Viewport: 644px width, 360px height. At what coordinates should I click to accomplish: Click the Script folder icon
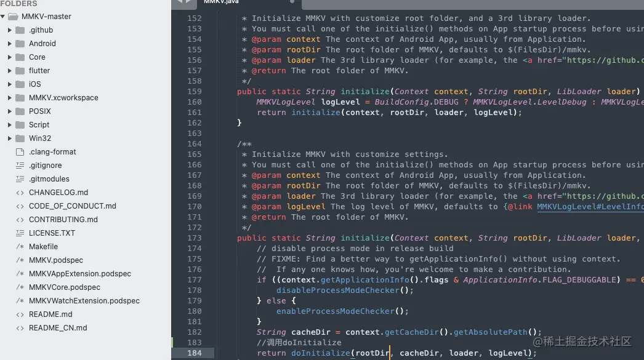pyautogui.click(x=20, y=125)
